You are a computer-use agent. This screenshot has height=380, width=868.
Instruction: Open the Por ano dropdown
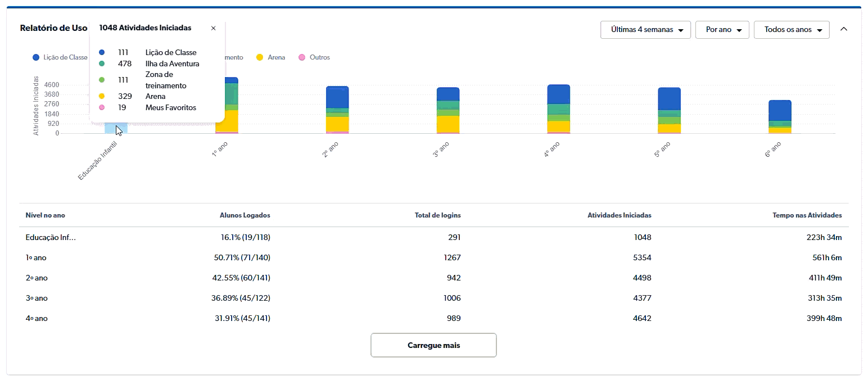(722, 30)
